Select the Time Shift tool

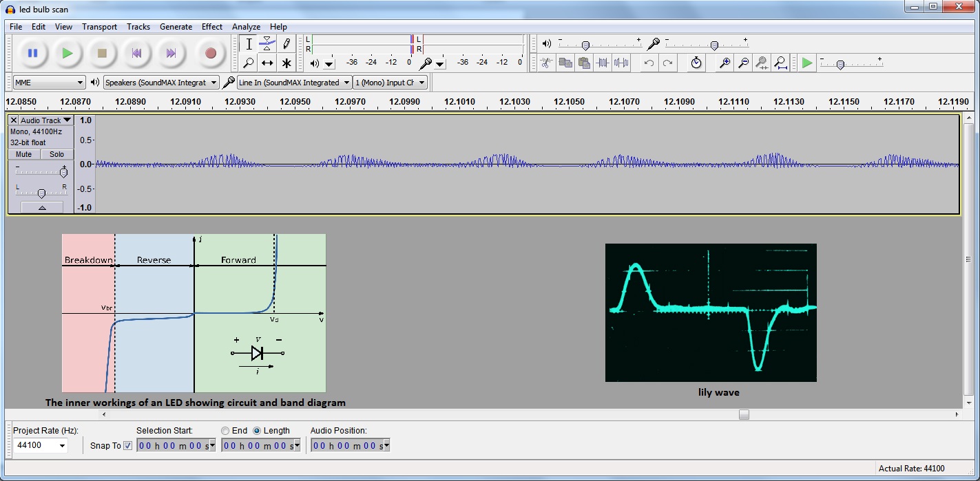pos(267,63)
